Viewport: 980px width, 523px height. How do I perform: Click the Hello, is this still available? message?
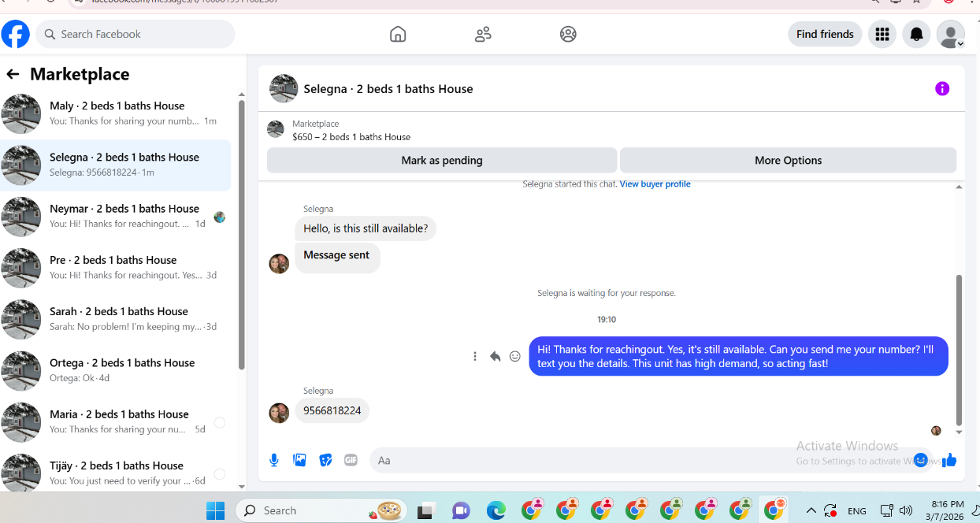click(366, 228)
